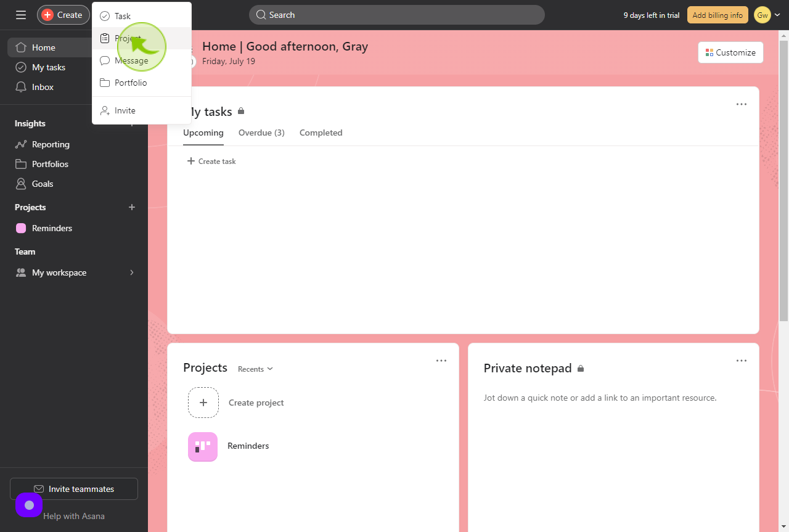Open the Gw account avatar
The height and width of the screenshot is (532, 789).
(762, 15)
